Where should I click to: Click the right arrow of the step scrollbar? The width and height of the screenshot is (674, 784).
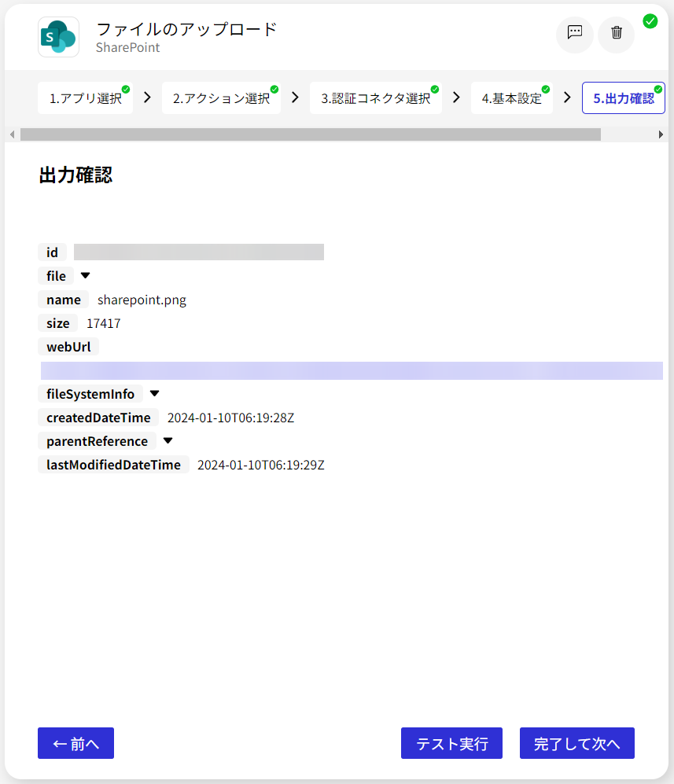coord(661,134)
